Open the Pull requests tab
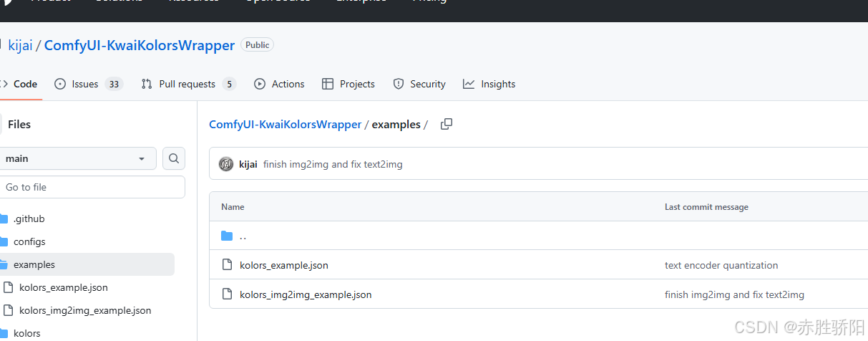 pos(188,84)
